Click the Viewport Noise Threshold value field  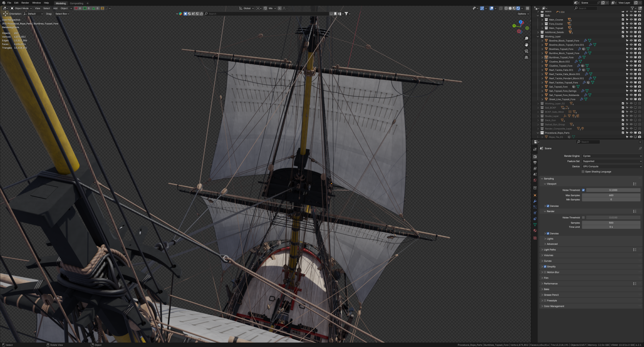point(613,190)
